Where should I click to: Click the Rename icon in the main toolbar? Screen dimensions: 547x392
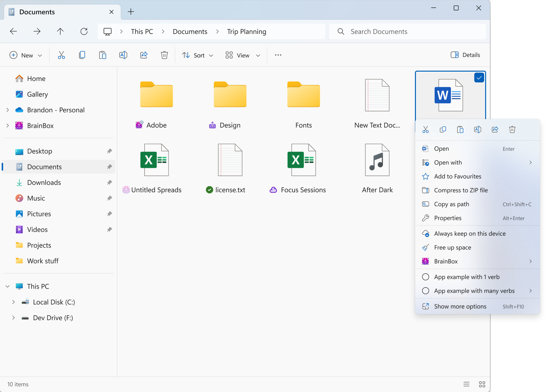[123, 55]
